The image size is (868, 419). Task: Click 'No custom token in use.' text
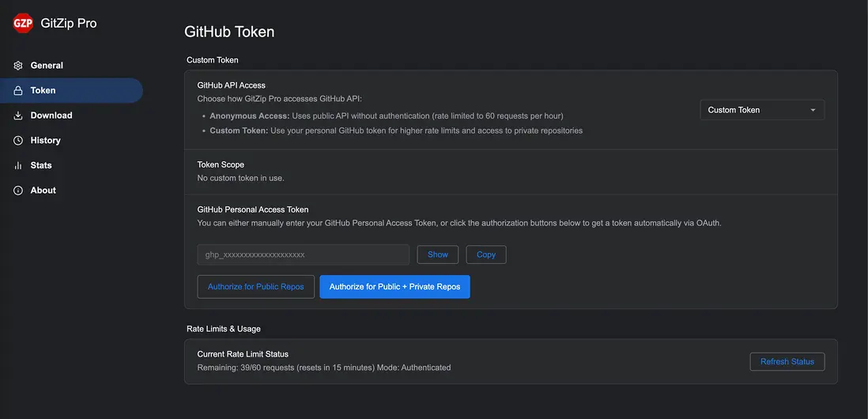pyautogui.click(x=241, y=178)
